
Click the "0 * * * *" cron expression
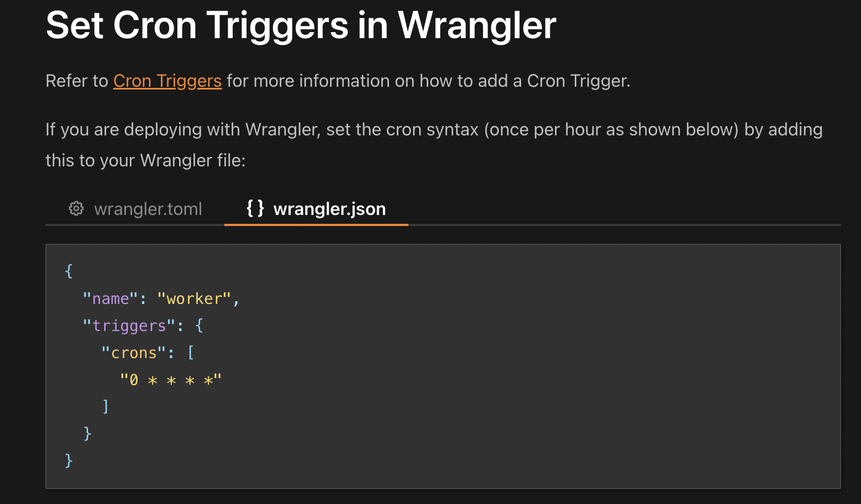click(x=171, y=380)
